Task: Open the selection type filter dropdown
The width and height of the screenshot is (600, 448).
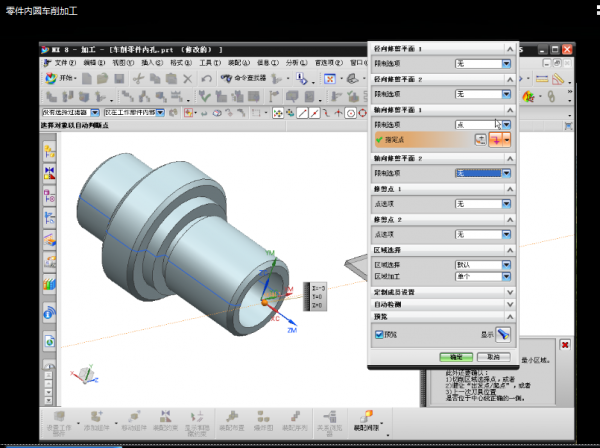Action: (x=71, y=112)
